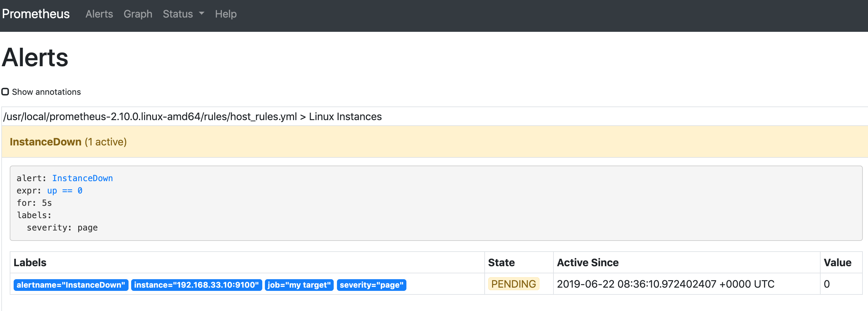This screenshot has width=868, height=311.
Task: Click the instance="192.168.33.10:9100" label badge
Action: [196, 285]
